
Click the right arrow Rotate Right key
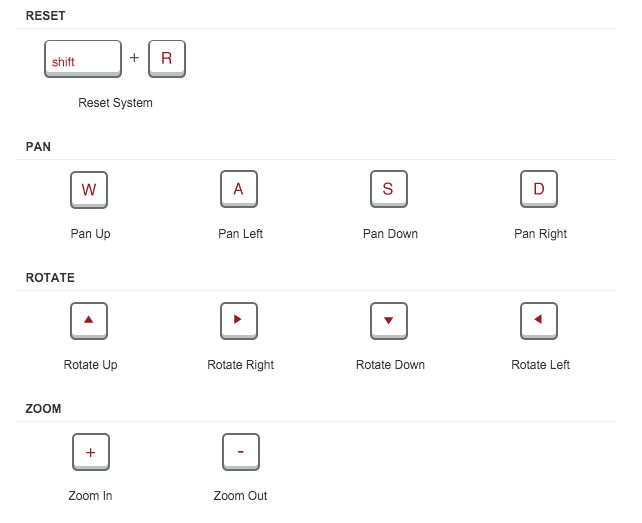point(239,321)
